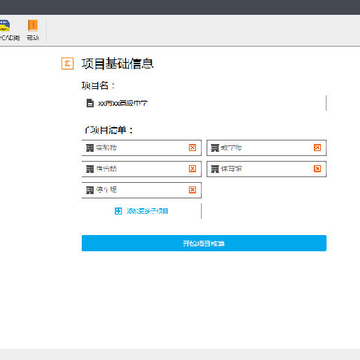360x360 pixels.
Task: Open the orange 帮助 help book icon
Action: pos(33,26)
